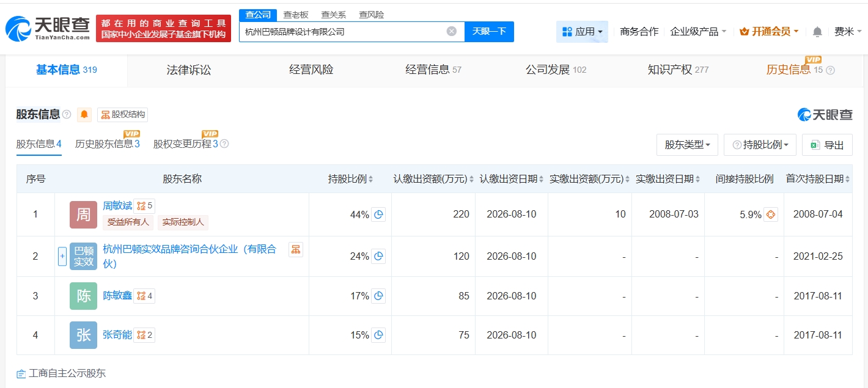Open pie chart icon beside 17% share
Viewport: 868px width, 388px height.
(378, 296)
